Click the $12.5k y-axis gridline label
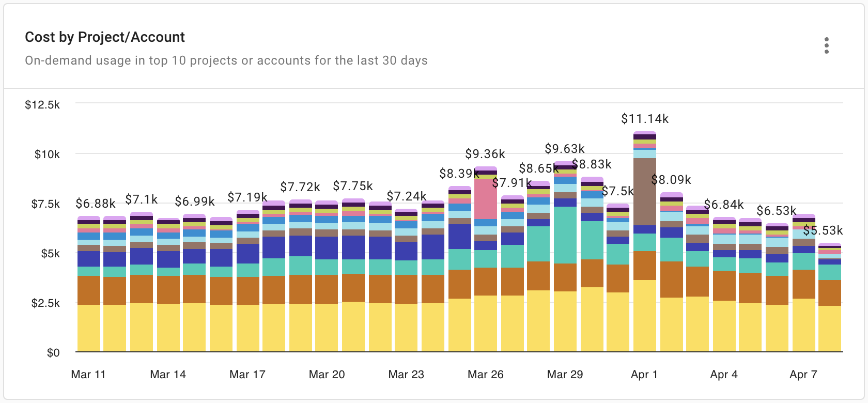 tap(42, 104)
